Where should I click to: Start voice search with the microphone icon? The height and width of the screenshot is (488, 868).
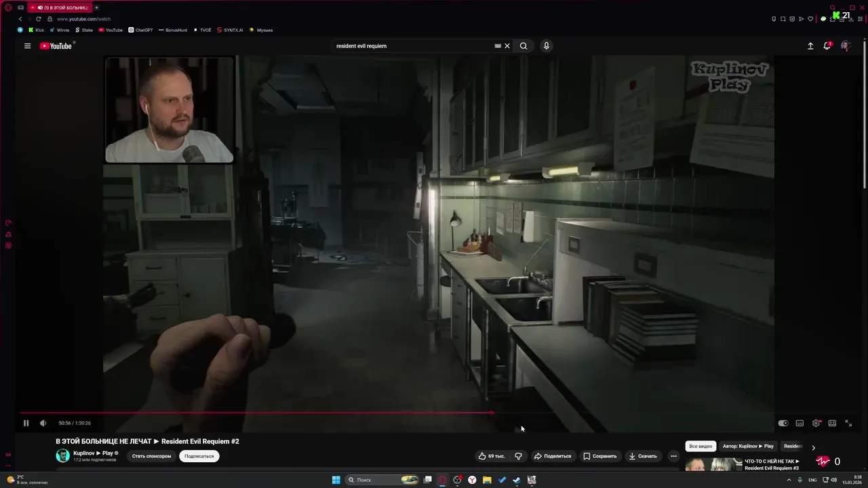[x=546, y=46]
